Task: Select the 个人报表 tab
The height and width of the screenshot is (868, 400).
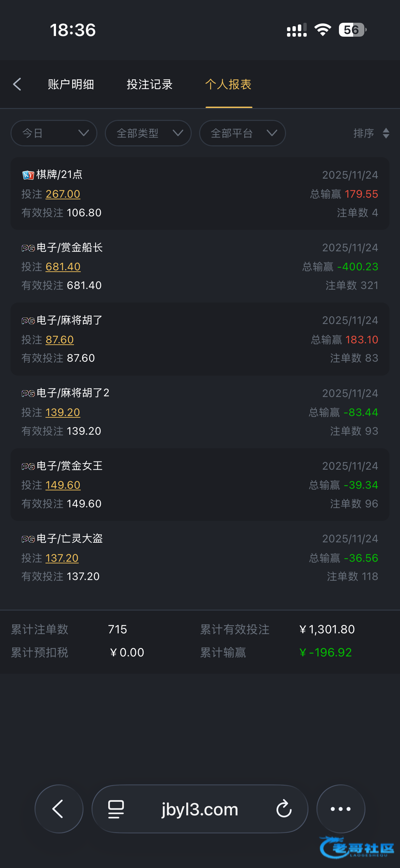Action: [228, 84]
